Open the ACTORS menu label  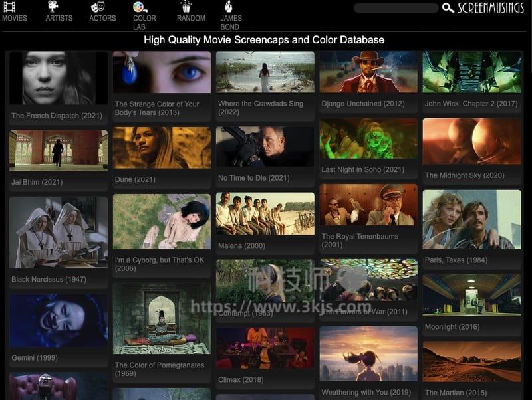[102, 19]
